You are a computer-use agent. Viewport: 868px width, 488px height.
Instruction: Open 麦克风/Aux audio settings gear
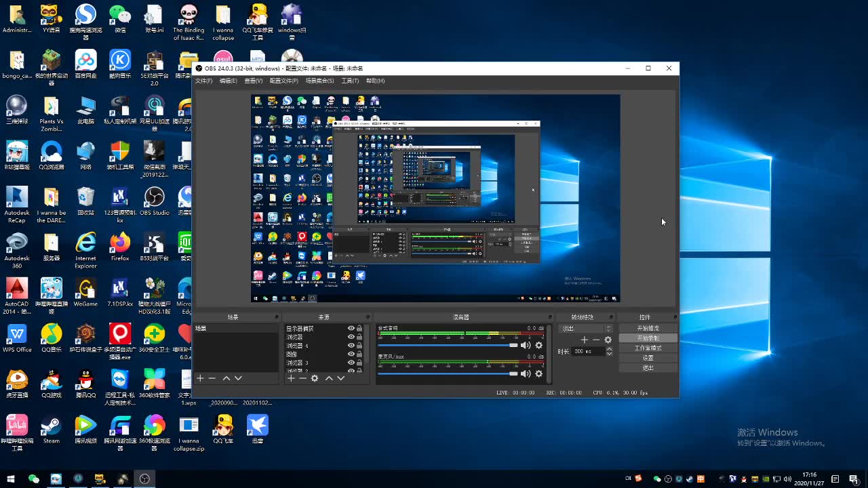(539, 373)
